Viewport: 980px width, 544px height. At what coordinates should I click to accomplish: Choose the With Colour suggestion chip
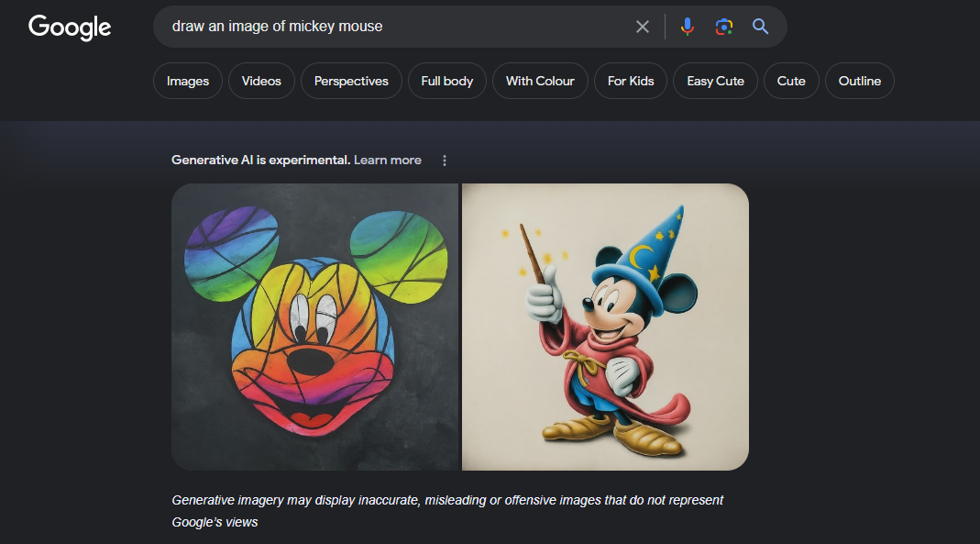click(x=540, y=81)
